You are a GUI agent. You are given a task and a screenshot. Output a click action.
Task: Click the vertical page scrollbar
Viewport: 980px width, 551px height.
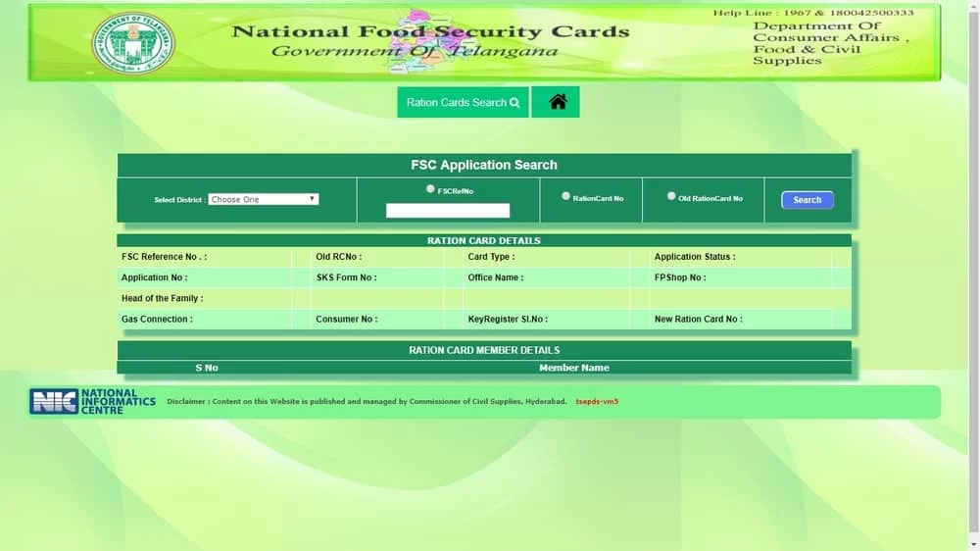coord(973,275)
